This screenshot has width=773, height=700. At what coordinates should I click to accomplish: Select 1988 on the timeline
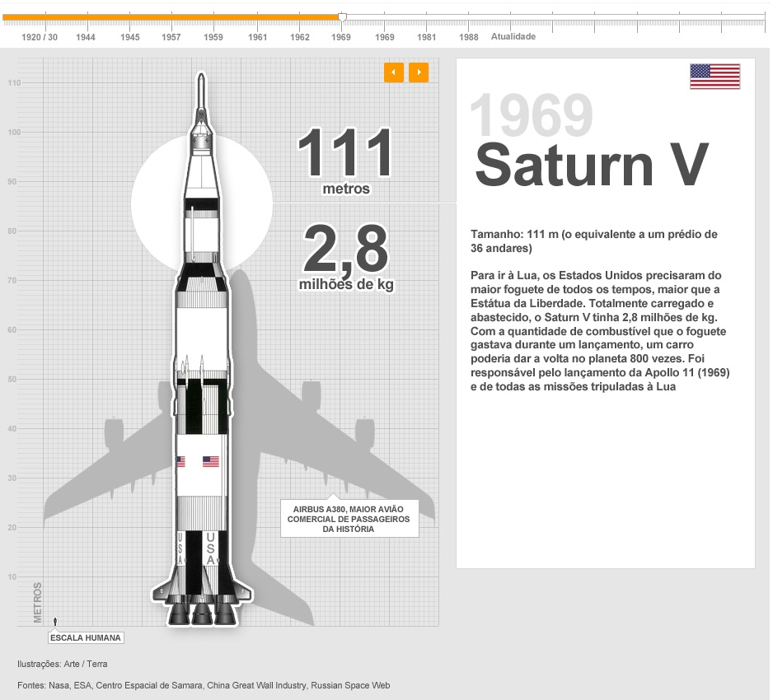[469, 37]
